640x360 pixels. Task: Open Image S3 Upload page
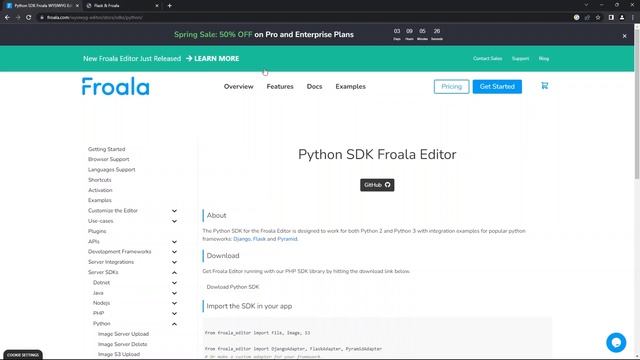[119, 354]
